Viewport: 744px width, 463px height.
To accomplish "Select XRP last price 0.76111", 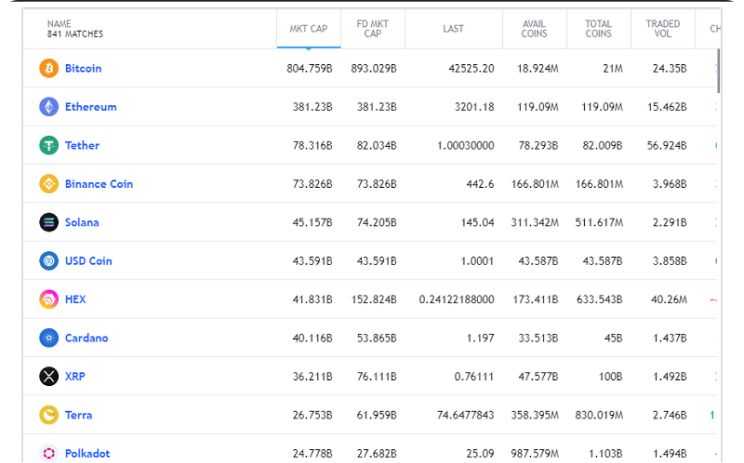I will 474,376.
